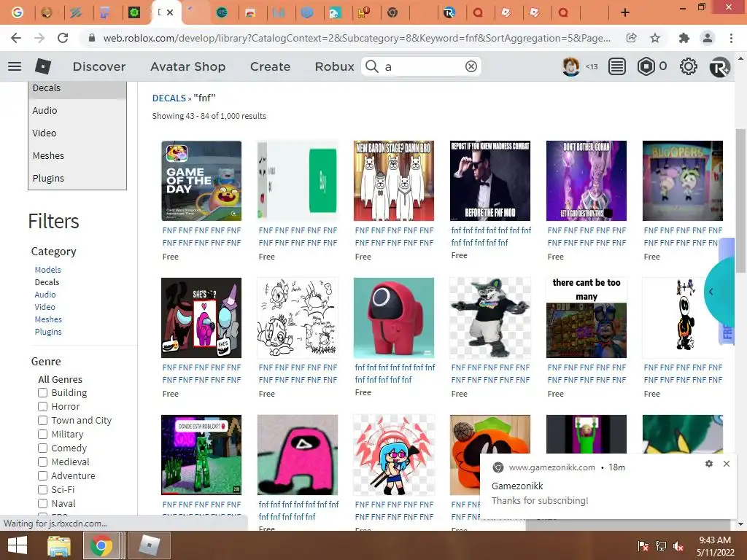Reload the page with refresh icon
The height and width of the screenshot is (560, 747).
point(63,38)
